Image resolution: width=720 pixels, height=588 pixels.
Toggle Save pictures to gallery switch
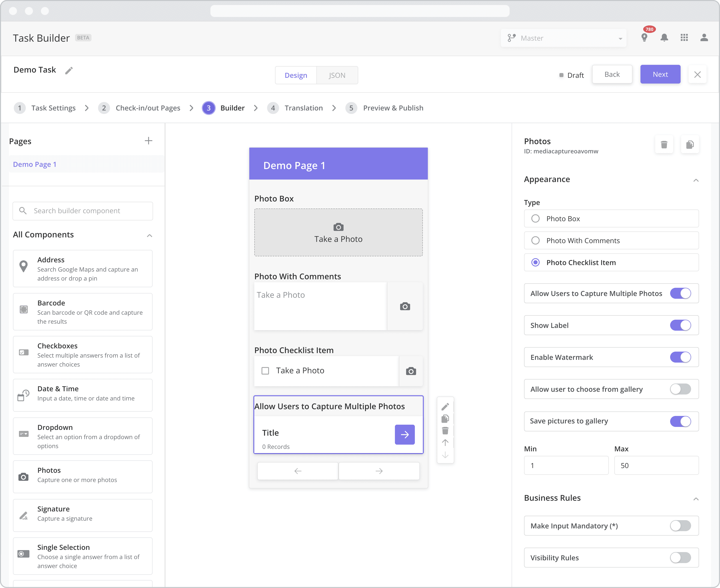click(x=680, y=421)
